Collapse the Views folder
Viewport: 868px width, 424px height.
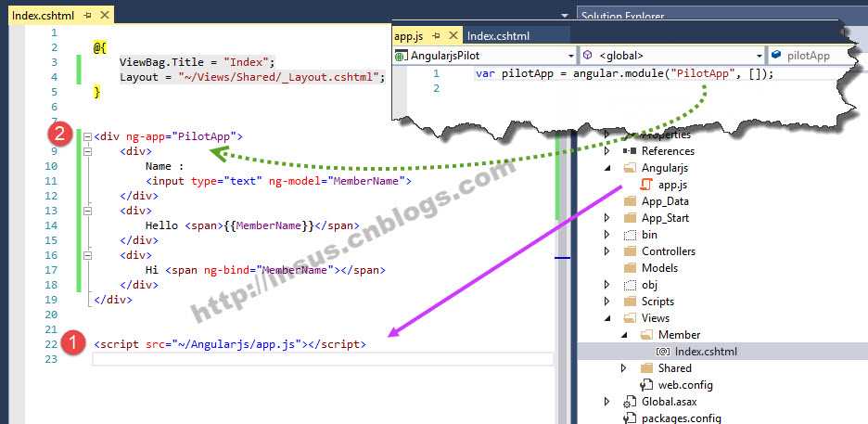pos(607,318)
